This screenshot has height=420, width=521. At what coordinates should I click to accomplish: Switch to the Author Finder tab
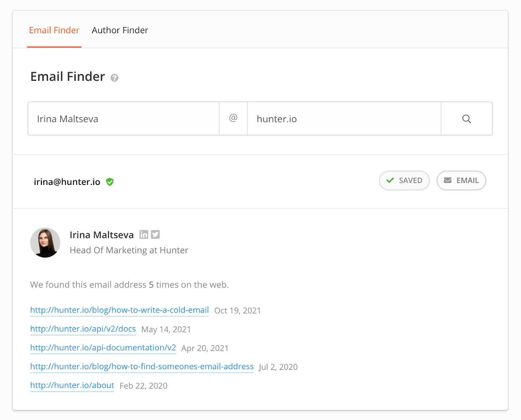click(120, 30)
